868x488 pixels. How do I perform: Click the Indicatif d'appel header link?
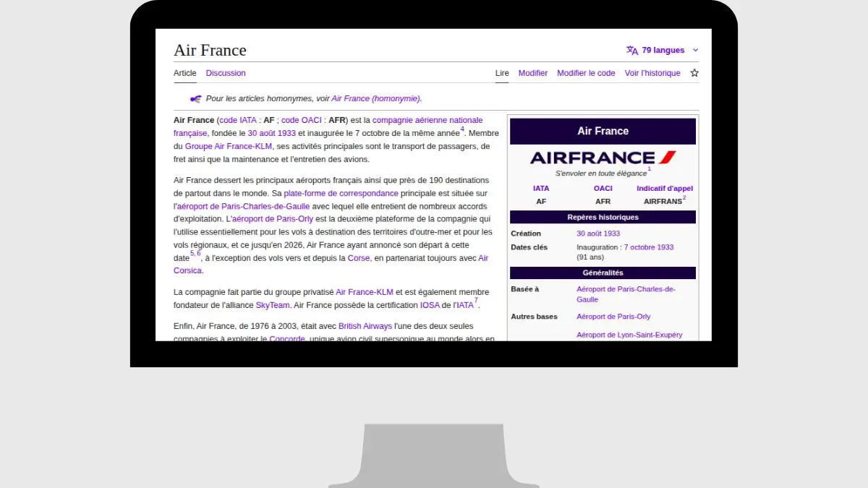click(x=664, y=189)
